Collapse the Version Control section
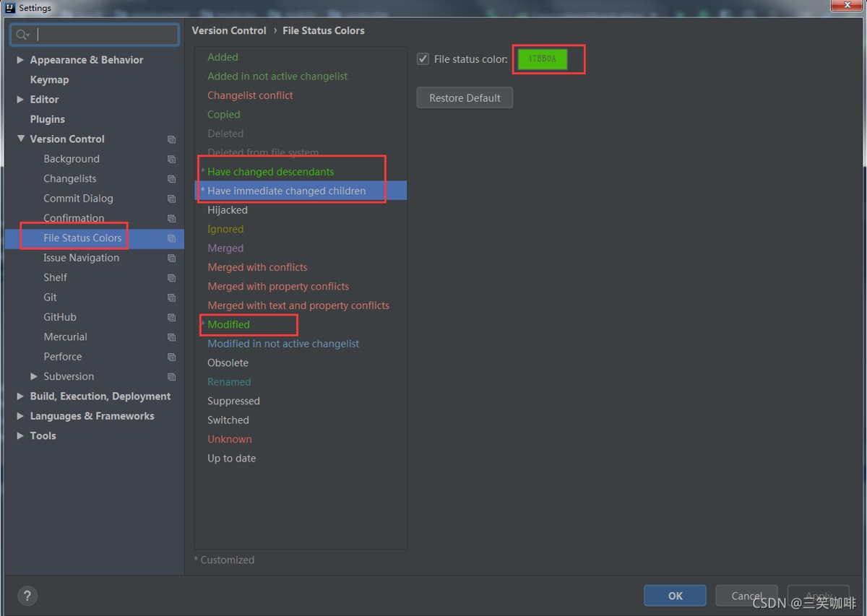This screenshot has width=867, height=616. point(20,139)
